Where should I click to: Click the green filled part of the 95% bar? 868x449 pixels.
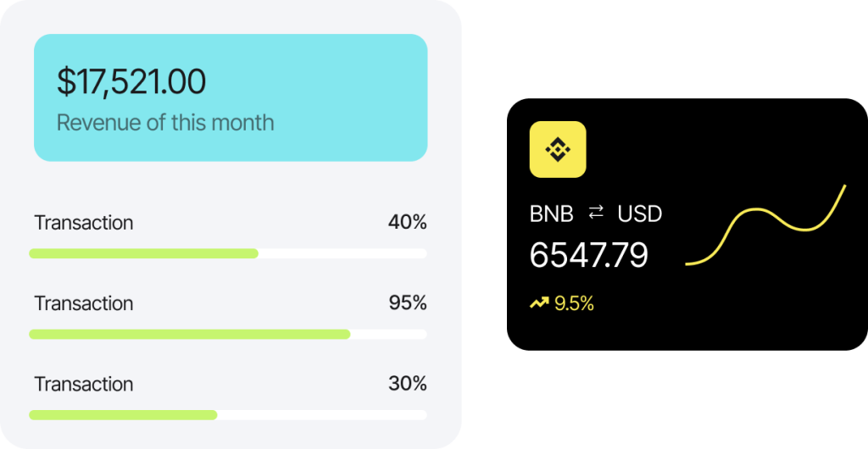point(189,334)
